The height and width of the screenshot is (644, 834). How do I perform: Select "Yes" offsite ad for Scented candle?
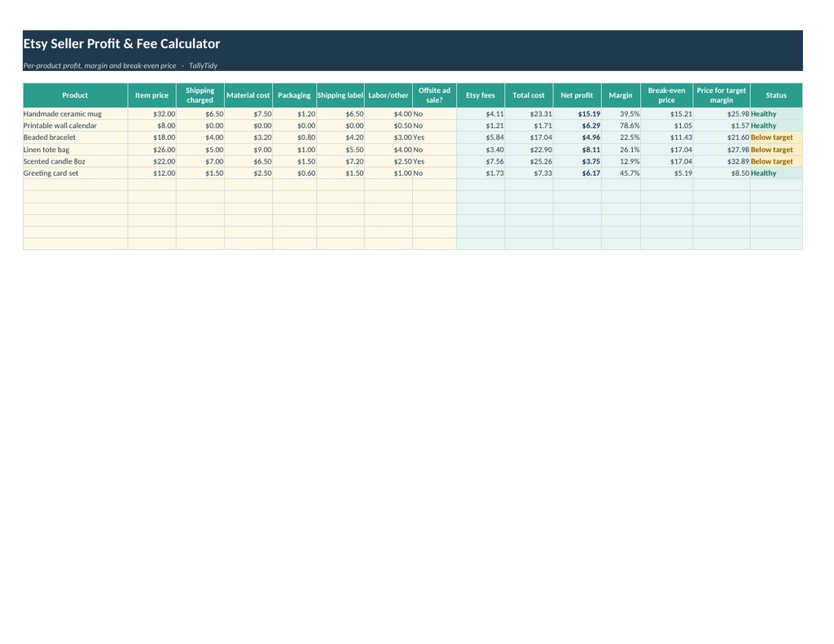[x=434, y=161]
